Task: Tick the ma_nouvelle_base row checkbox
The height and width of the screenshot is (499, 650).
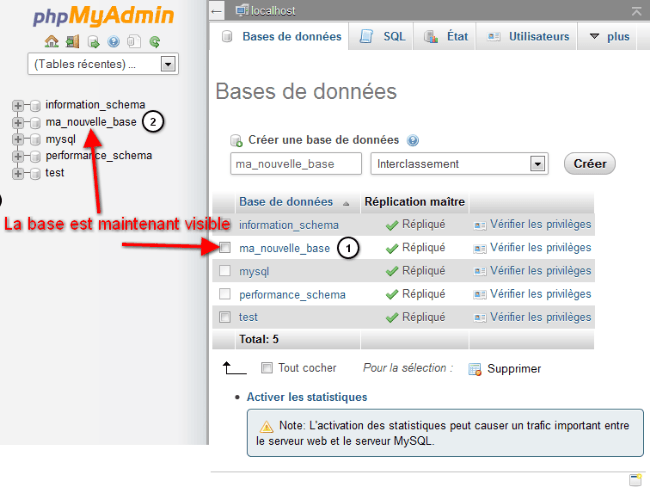Action: click(225, 248)
